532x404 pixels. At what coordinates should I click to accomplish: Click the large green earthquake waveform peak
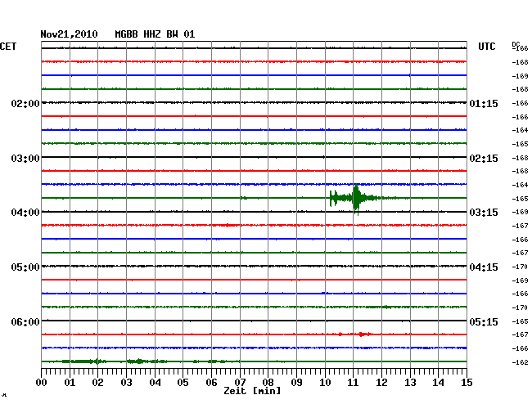tap(356, 199)
